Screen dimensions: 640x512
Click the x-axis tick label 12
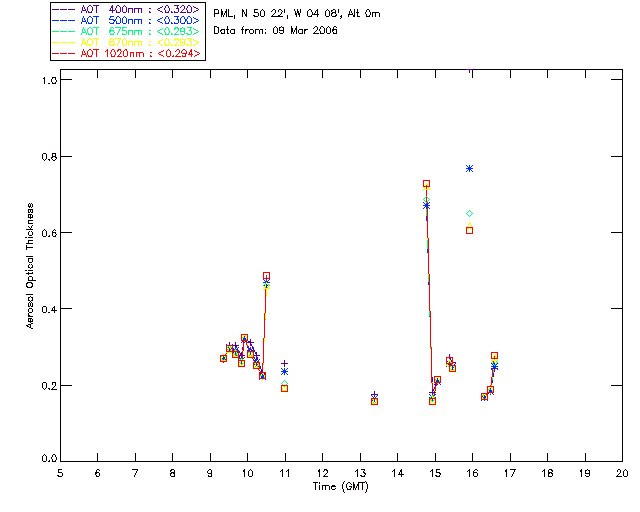322,473
